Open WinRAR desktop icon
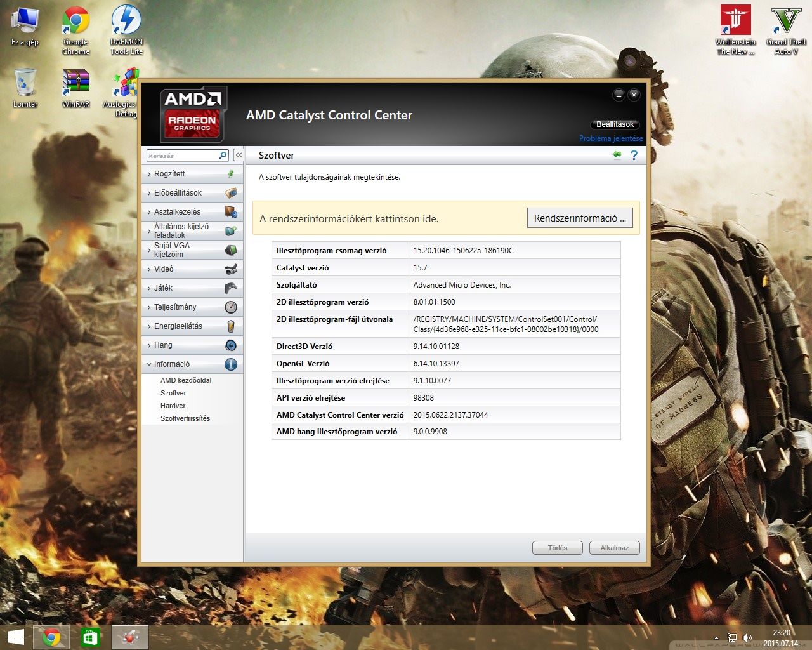This screenshot has height=650, width=812. coord(75,88)
